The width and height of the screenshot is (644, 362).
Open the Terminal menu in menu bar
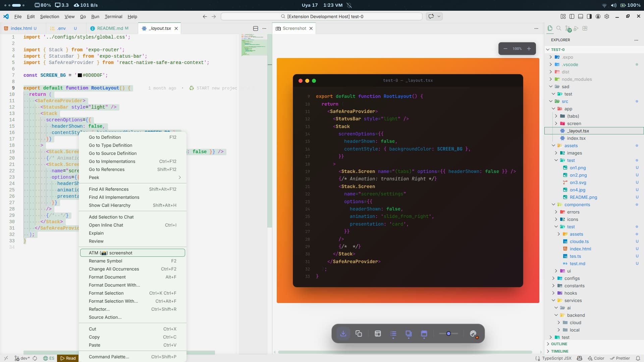(x=113, y=16)
